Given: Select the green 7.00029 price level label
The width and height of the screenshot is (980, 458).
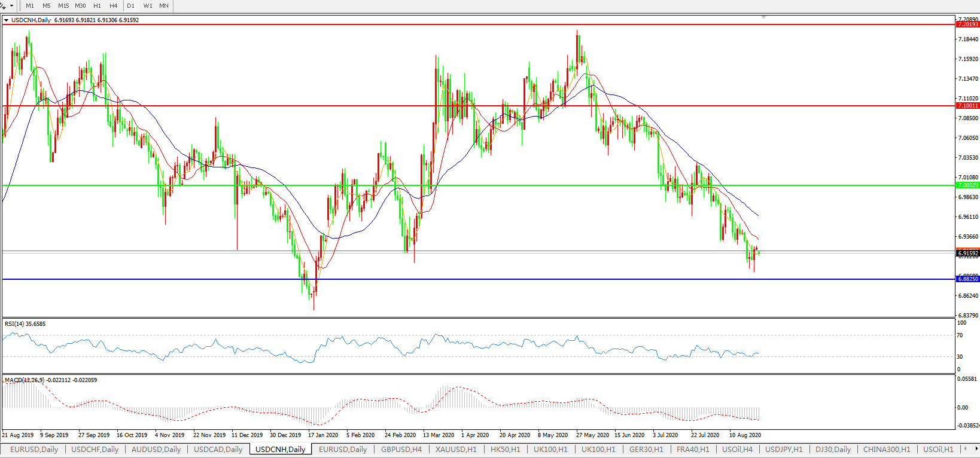Looking at the screenshot, I should click(967, 185).
